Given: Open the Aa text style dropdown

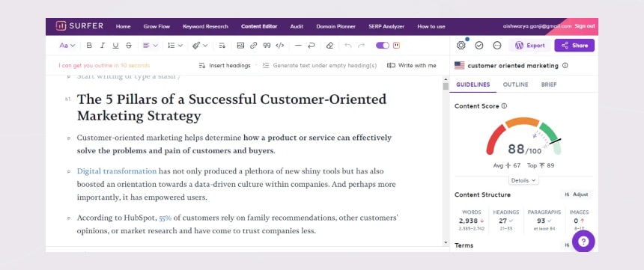Looking at the screenshot, I should pyautogui.click(x=67, y=46).
